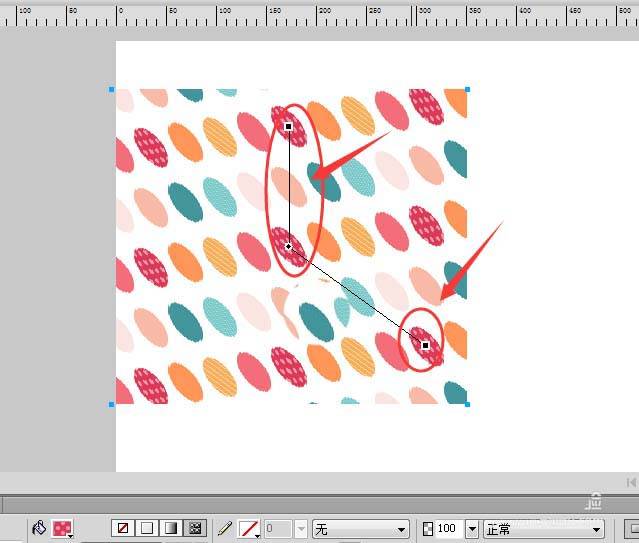
Task: Open the pattern fill color swatch
Action: [63, 528]
